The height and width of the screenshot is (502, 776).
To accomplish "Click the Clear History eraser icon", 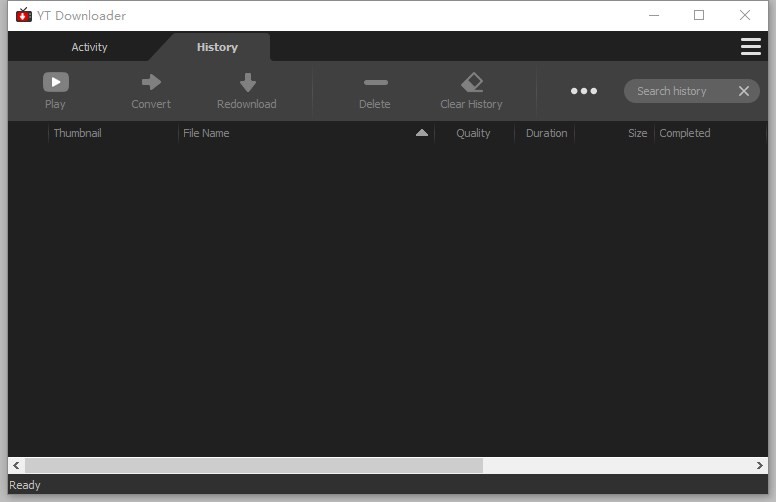I will (x=471, y=82).
